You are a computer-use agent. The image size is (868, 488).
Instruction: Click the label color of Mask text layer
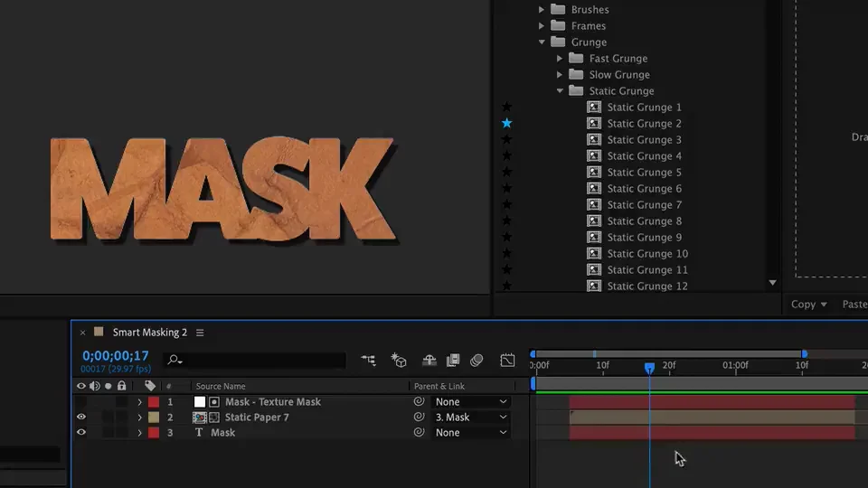click(154, 433)
